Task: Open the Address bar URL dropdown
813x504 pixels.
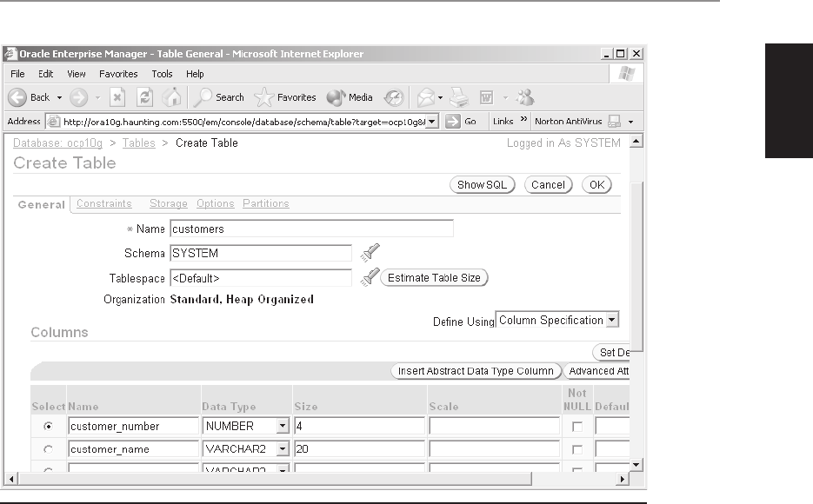Action: pos(432,122)
